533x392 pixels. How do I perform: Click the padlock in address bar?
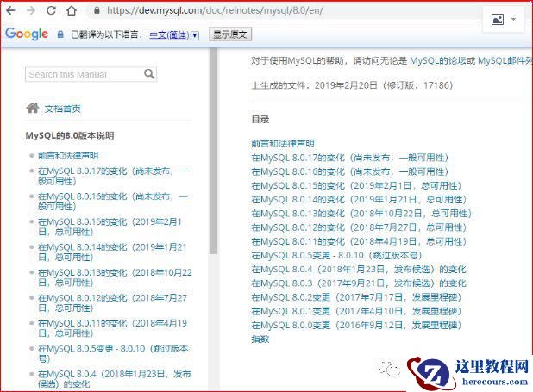coord(97,10)
